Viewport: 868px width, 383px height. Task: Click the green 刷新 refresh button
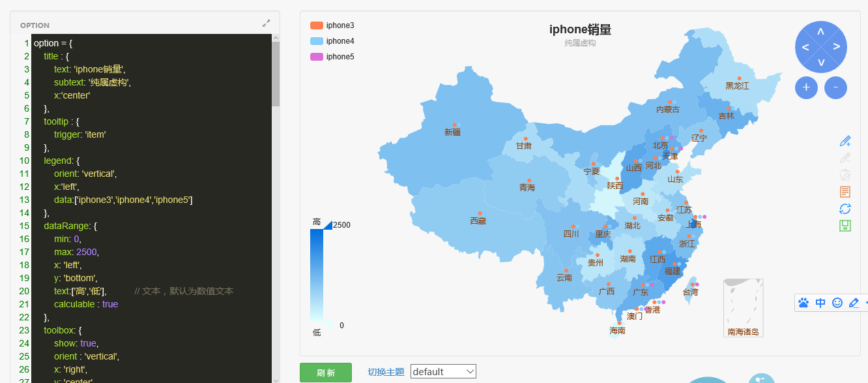(x=326, y=373)
